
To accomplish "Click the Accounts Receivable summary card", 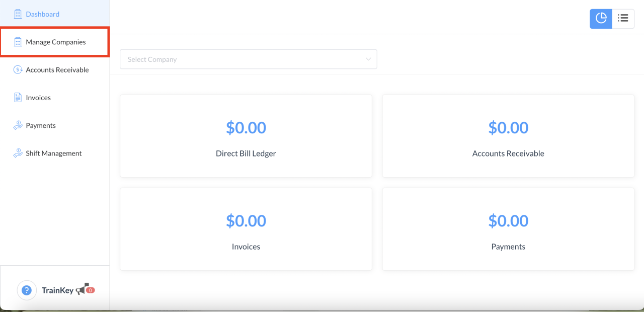I will [x=508, y=136].
